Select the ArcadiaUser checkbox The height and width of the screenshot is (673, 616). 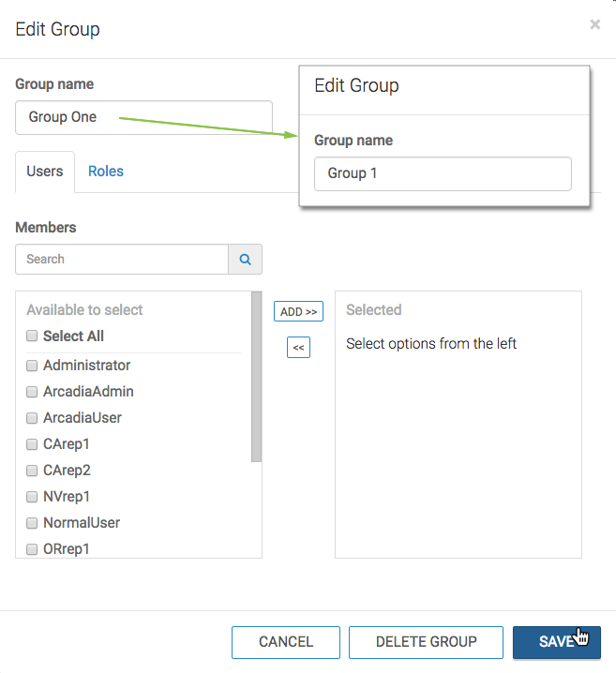point(32,418)
